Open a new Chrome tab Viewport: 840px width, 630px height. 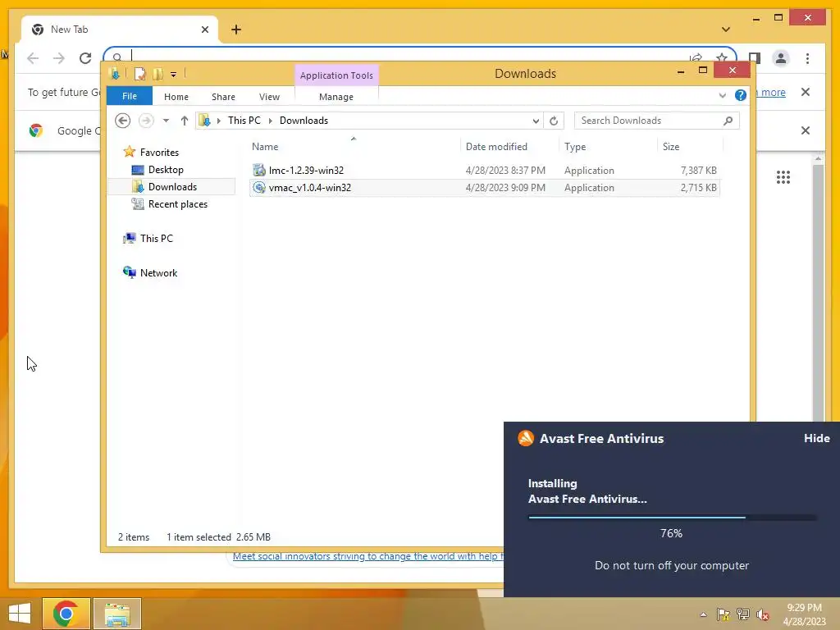tap(236, 30)
